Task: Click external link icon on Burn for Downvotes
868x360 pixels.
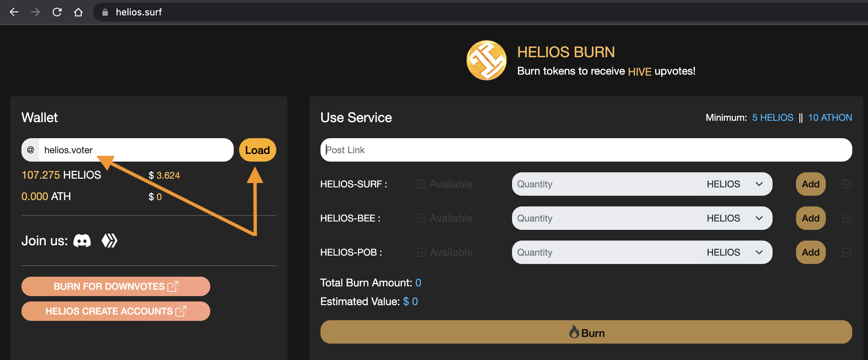Action: (x=173, y=286)
